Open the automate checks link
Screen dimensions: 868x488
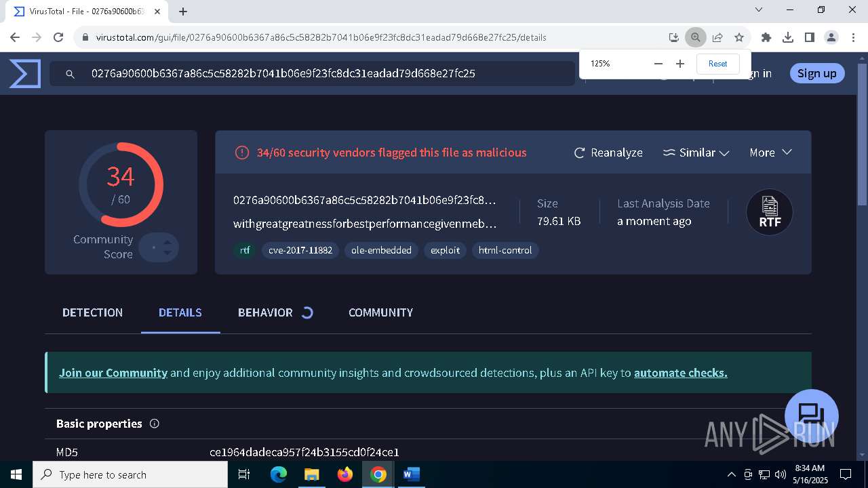click(x=681, y=373)
